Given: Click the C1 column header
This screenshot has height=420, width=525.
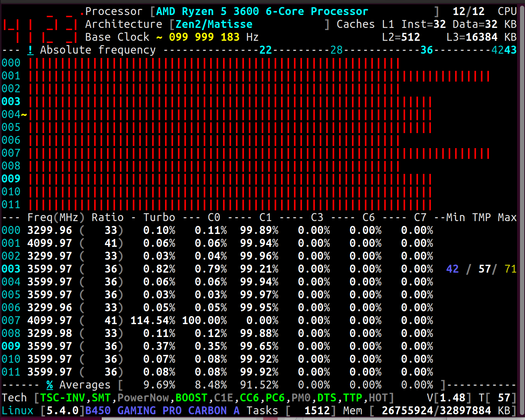Looking at the screenshot, I should tap(265, 218).
